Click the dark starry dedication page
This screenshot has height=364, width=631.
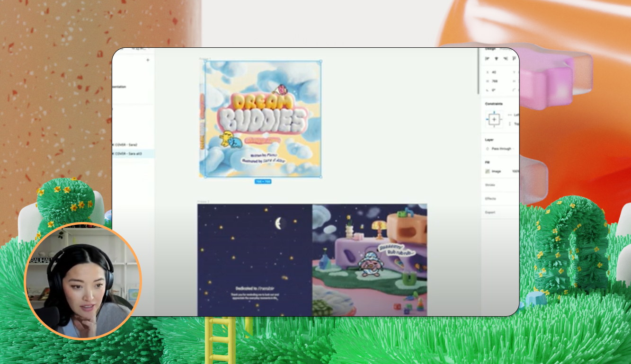(255, 260)
